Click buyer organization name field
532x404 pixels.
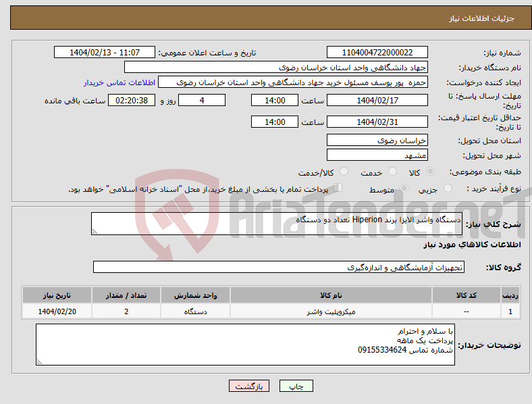tap(276, 67)
